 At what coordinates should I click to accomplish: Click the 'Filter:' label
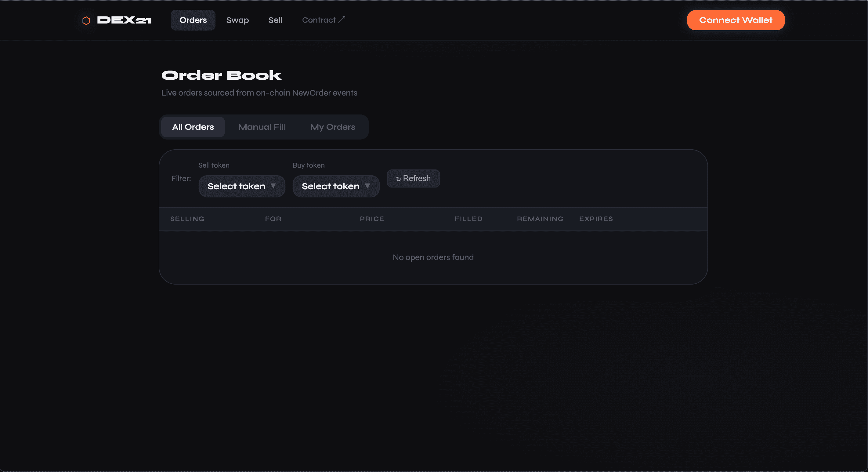click(x=181, y=178)
